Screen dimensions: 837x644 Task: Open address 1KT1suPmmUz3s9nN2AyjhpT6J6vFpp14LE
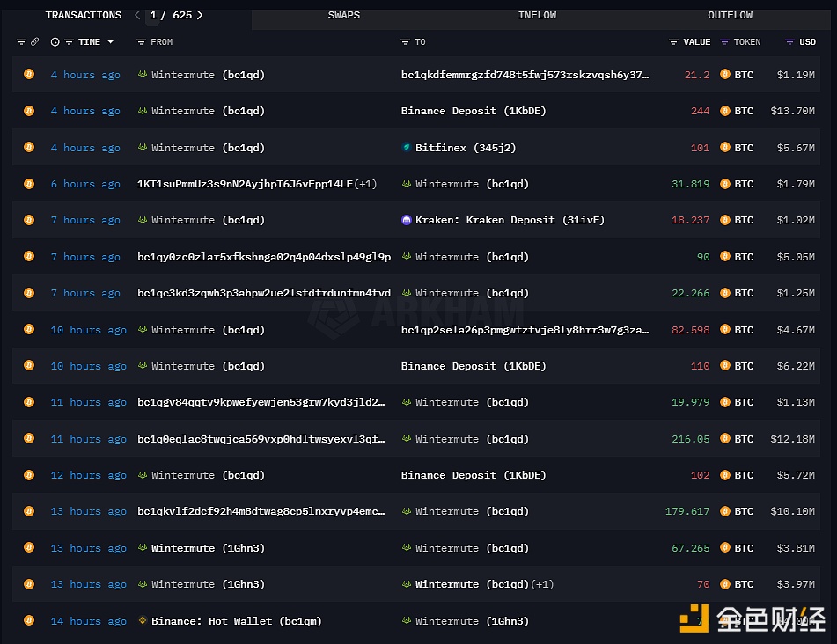(x=245, y=184)
